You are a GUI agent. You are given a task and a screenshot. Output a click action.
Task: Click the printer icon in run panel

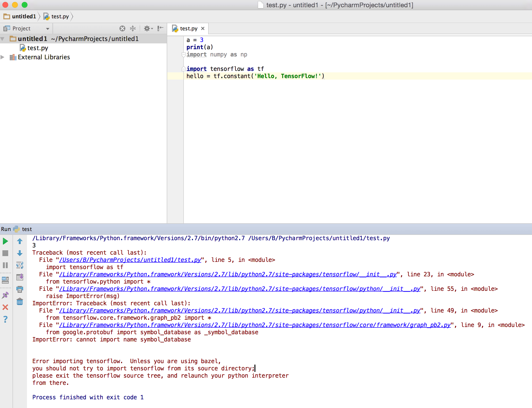(20, 289)
